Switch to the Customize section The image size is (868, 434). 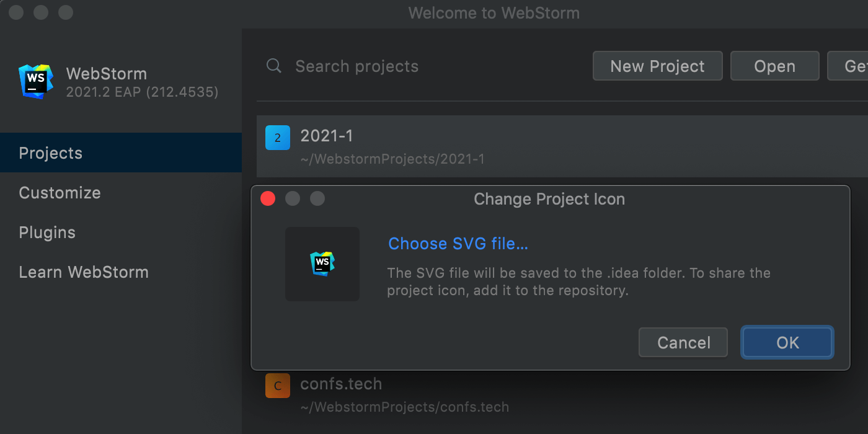(x=60, y=193)
